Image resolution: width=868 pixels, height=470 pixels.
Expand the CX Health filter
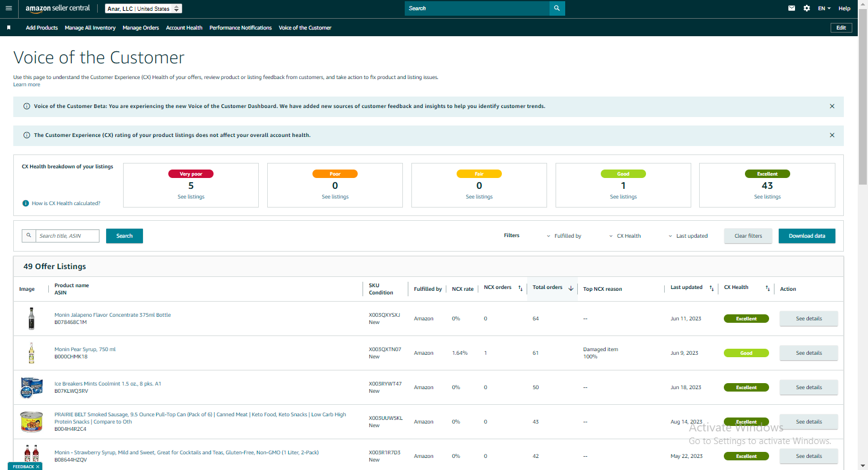[625, 236]
